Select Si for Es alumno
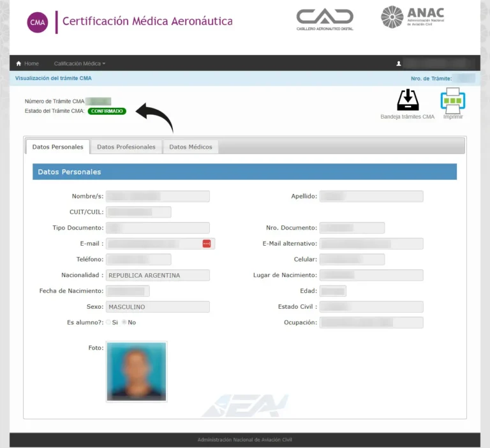This screenshot has height=448, width=490. 108,322
